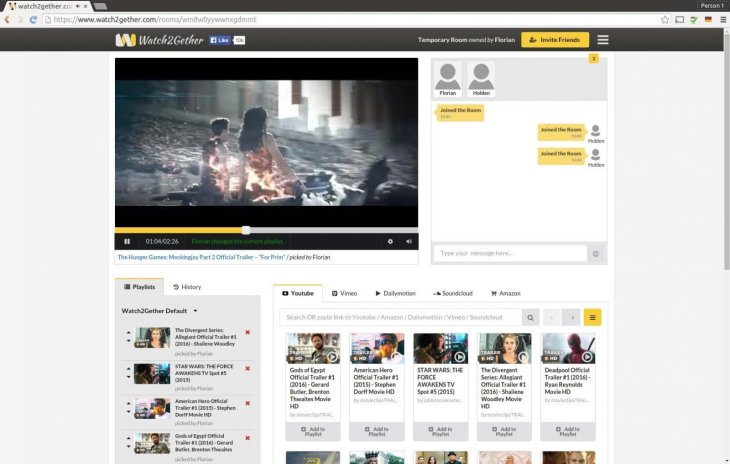
Task: Mute the watch2gether browser tab audio icon
Action: pos(78,6)
